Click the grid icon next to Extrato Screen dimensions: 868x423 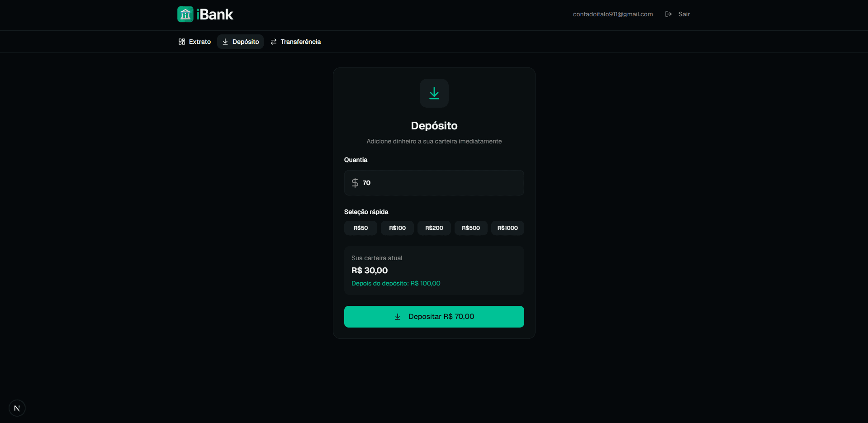182,41
